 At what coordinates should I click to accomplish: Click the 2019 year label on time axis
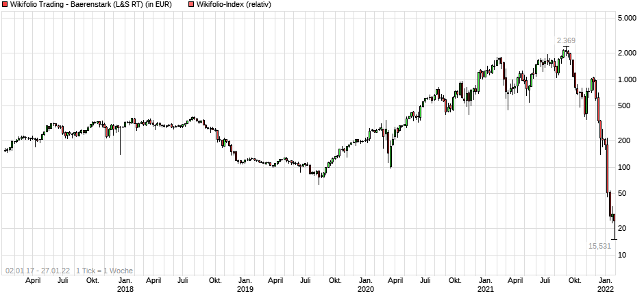coord(245,289)
